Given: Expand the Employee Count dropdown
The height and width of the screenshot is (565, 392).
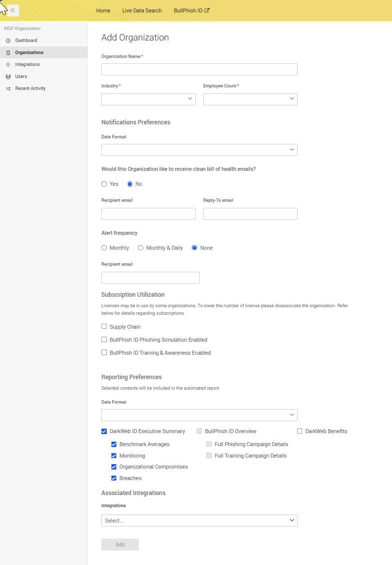Looking at the screenshot, I should tap(250, 99).
